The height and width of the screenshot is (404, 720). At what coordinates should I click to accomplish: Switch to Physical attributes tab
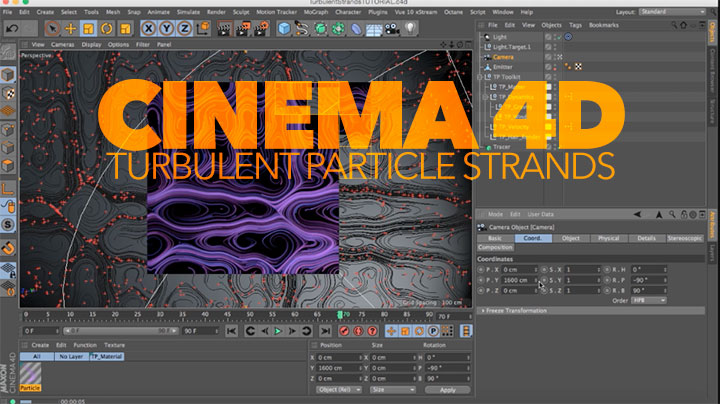[x=608, y=238]
